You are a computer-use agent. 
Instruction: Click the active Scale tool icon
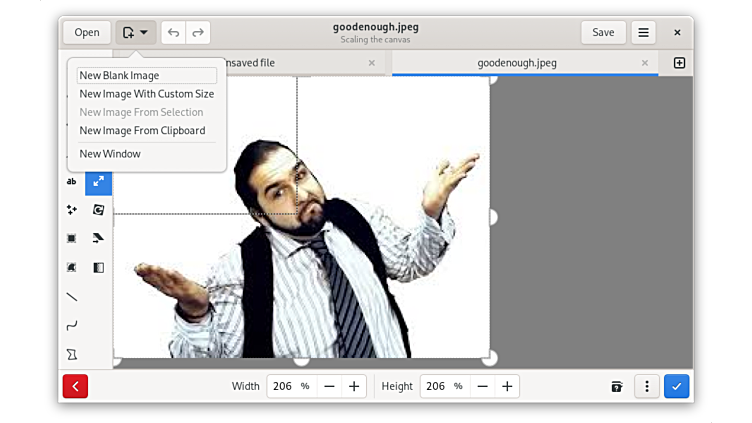click(x=98, y=182)
